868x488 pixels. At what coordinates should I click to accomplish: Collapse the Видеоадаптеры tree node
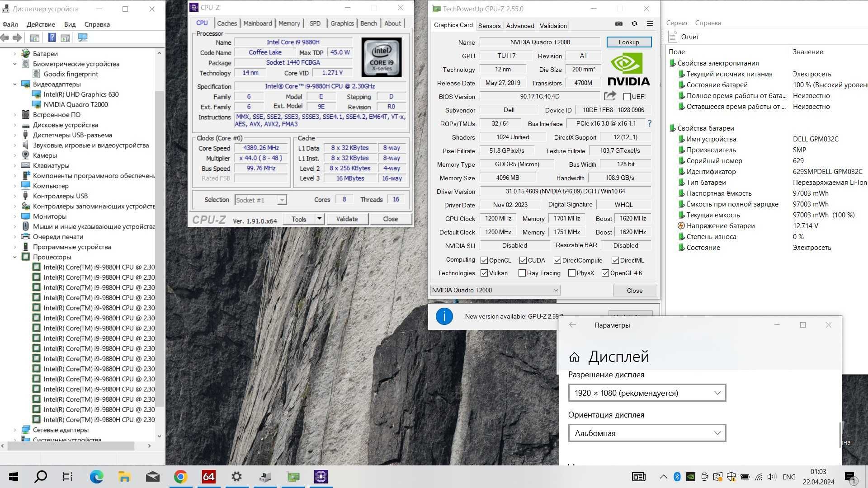[x=14, y=84]
